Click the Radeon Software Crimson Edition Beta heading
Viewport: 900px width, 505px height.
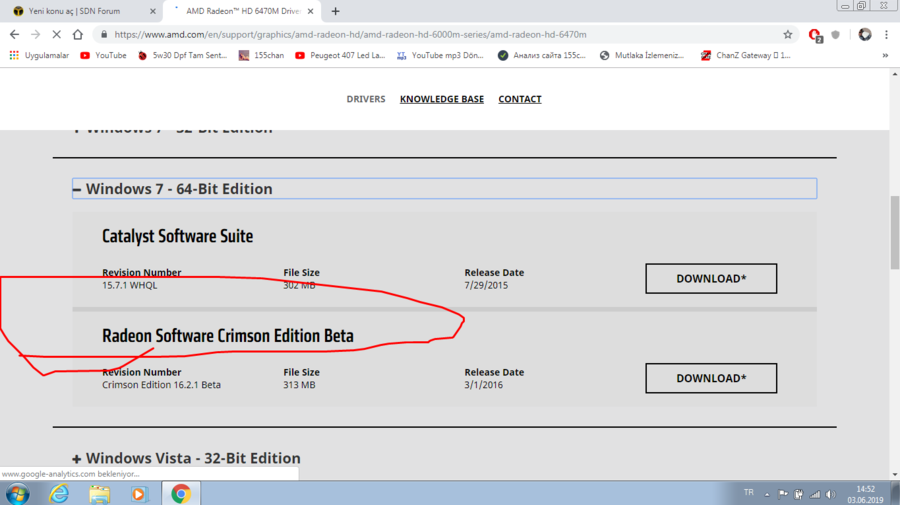pyautogui.click(x=228, y=336)
